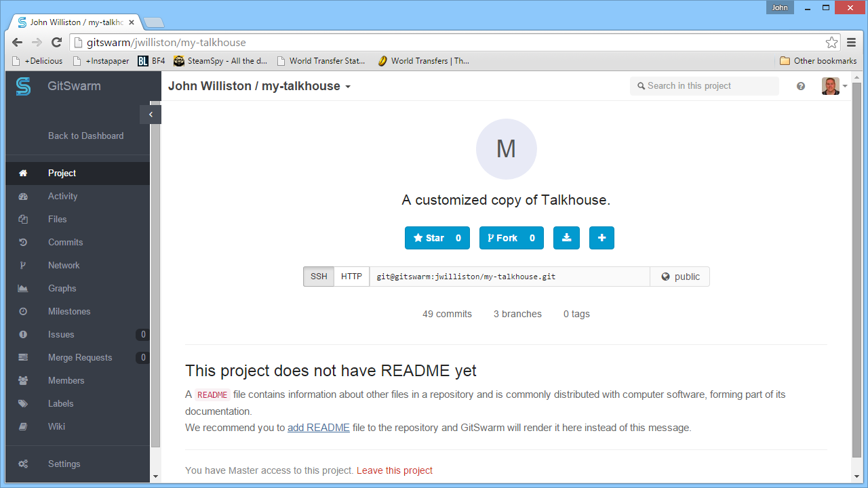The width and height of the screenshot is (868, 488).
Task: Go to Merge Requests in sidebar
Action: point(80,357)
